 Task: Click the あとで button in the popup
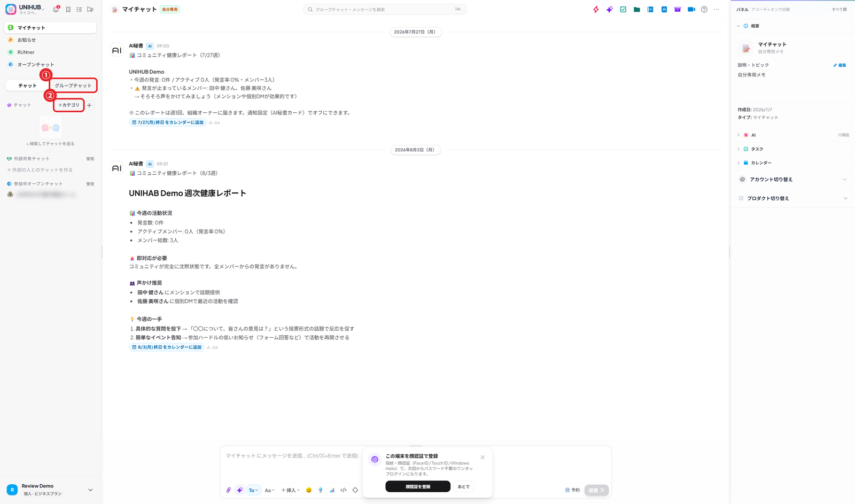(x=464, y=487)
